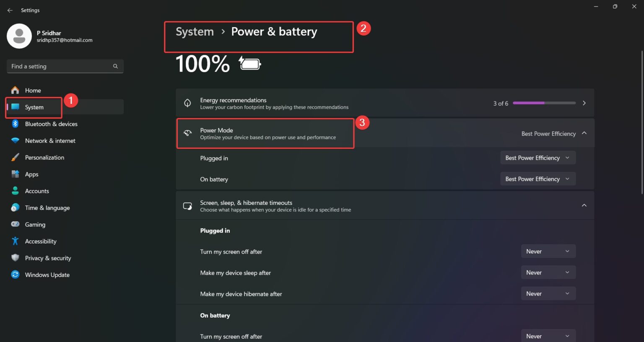
Task: Open the Gaming settings section
Action: pos(35,224)
